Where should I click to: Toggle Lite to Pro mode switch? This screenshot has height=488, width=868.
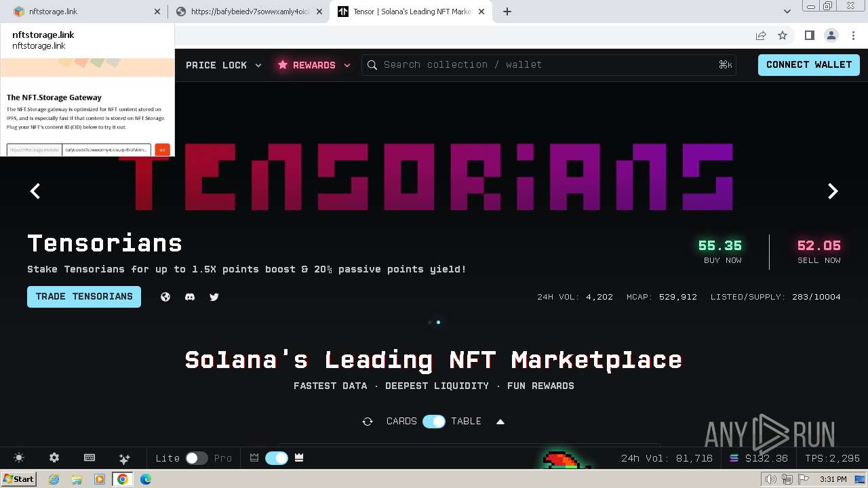pos(197,458)
